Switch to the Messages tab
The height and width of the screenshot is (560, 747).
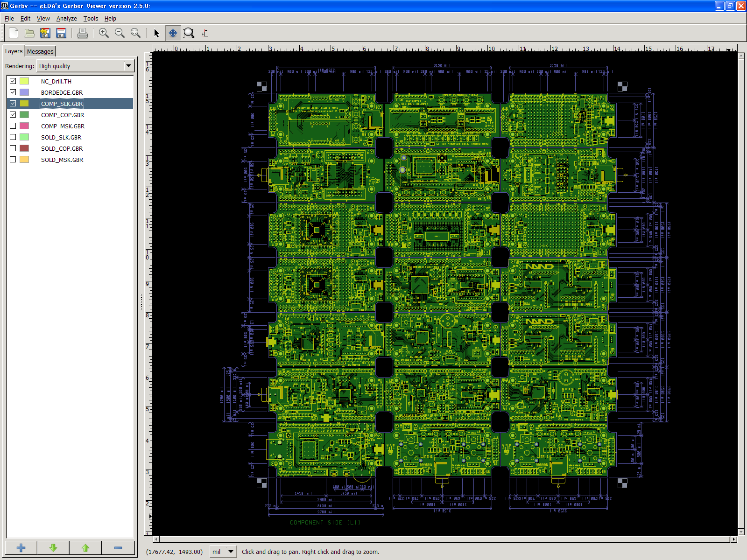pos(40,51)
